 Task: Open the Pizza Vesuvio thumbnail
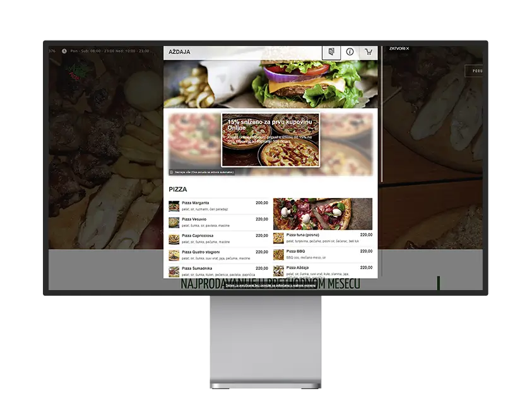point(174,223)
